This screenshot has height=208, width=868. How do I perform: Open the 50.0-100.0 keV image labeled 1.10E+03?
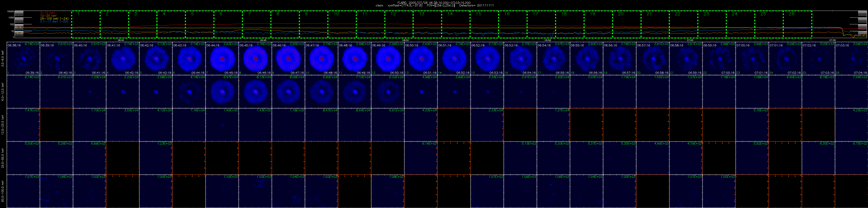(x=222, y=191)
